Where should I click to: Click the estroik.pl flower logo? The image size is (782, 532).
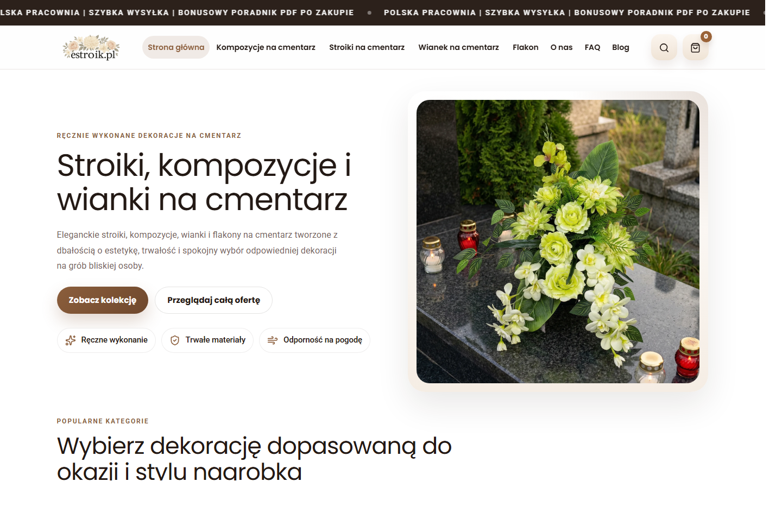(x=91, y=47)
